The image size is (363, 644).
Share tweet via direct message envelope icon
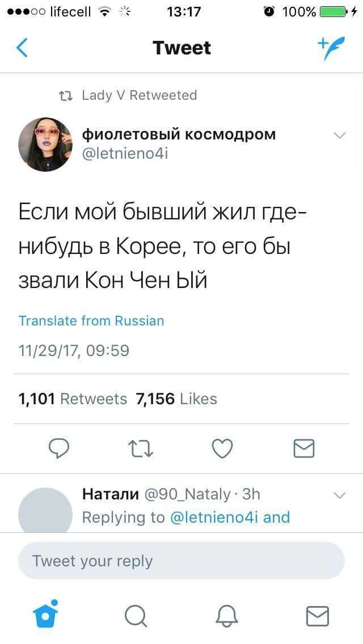[x=304, y=448]
